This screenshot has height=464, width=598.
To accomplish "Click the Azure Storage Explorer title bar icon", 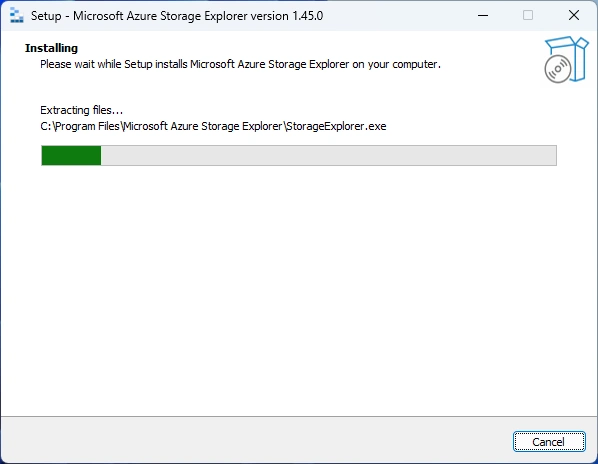I will pos(16,16).
